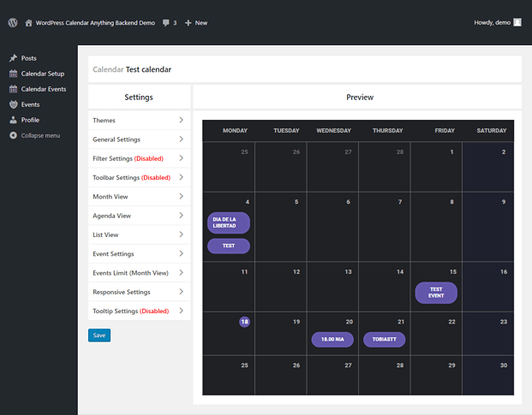Click the comment count 3
This screenshot has width=532, height=415.
175,23
